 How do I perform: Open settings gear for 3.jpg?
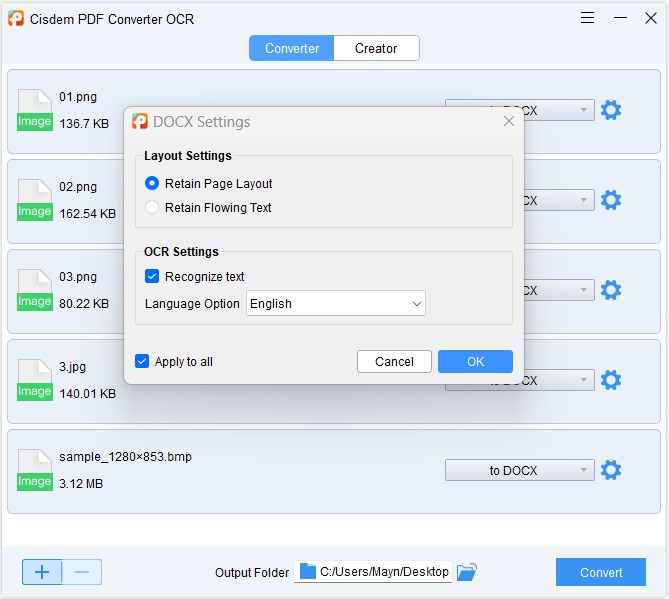(611, 381)
